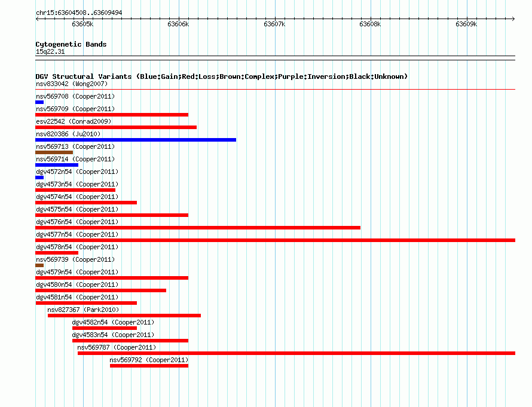Viewport: 532px width, 407px height.
Task: Open the dgv4572n54 (Cooper2011) label
Action: click(77, 172)
